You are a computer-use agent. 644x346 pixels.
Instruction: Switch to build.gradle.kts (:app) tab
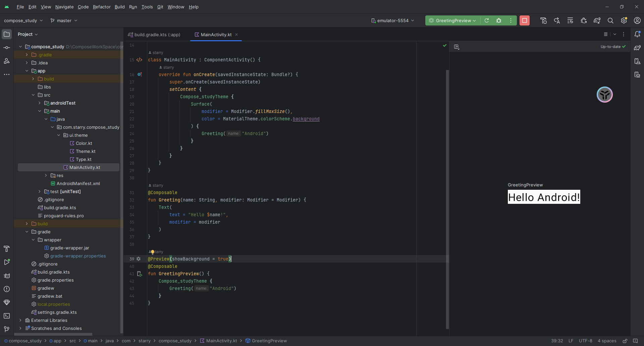pyautogui.click(x=154, y=35)
